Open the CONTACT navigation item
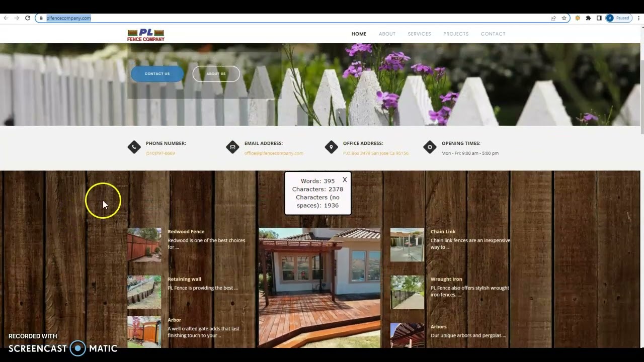 493,34
